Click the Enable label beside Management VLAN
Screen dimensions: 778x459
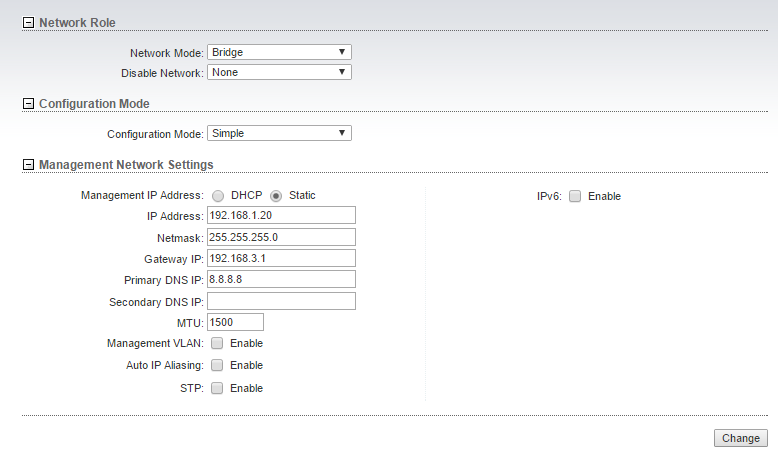tap(247, 343)
